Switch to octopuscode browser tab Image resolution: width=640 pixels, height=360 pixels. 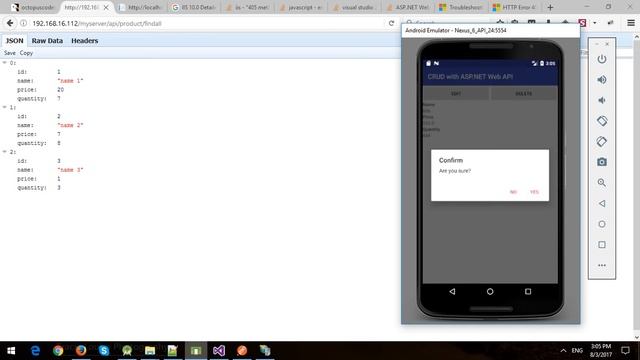pos(33,7)
